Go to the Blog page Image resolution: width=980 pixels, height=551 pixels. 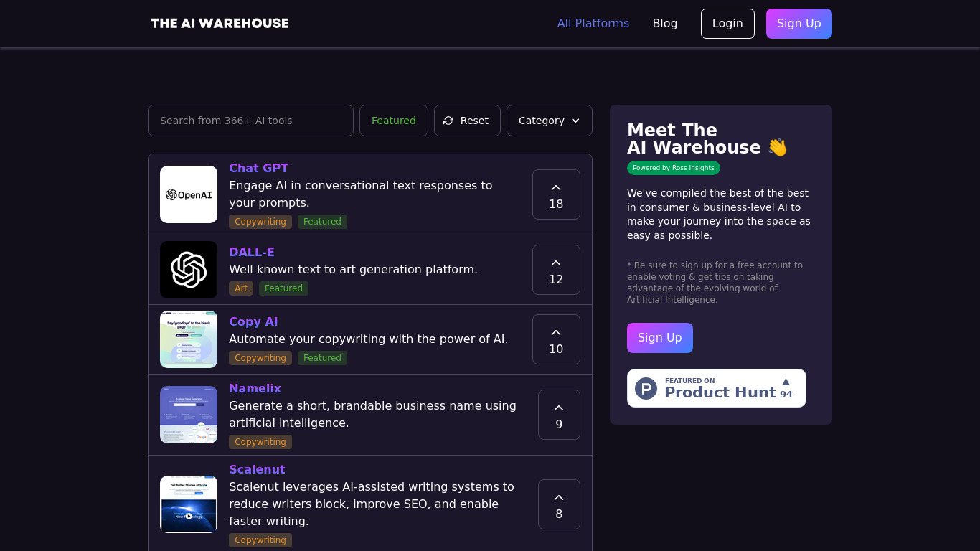pos(665,23)
